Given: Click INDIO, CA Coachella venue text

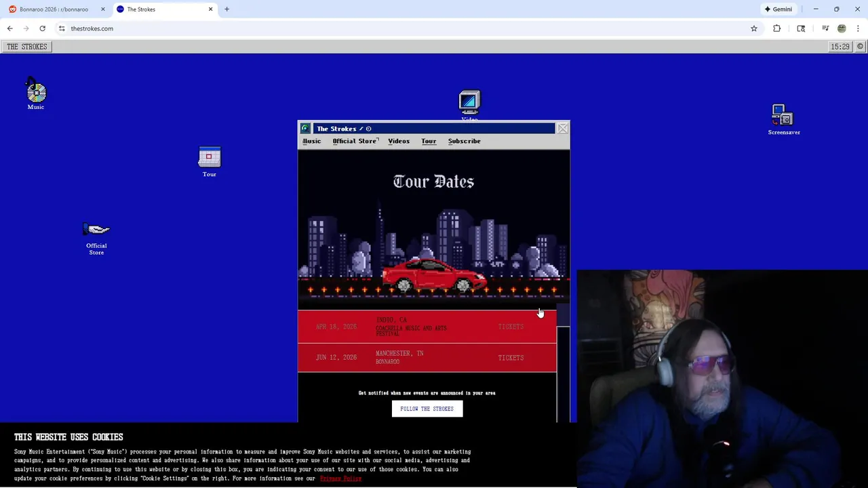Looking at the screenshot, I should click(x=411, y=327).
